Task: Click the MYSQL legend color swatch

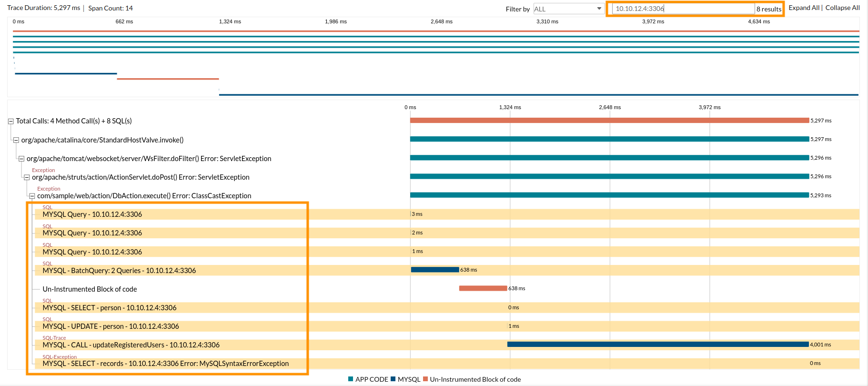Action: click(393, 379)
